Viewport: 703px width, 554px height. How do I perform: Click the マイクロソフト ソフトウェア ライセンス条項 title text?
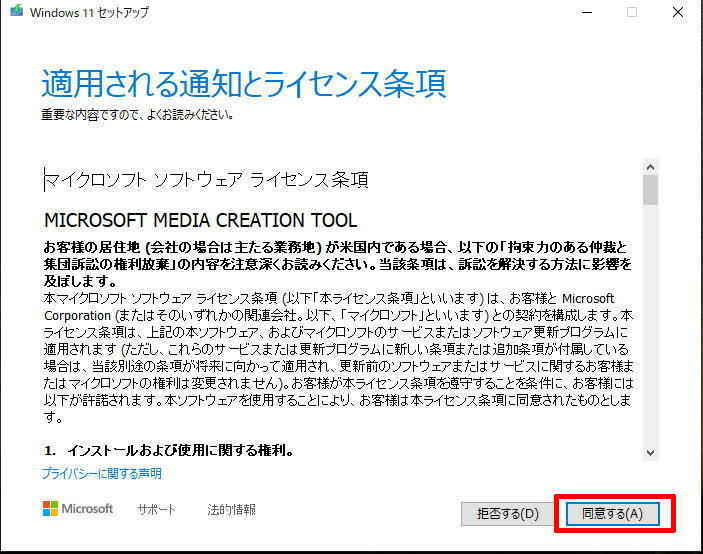(x=206, y=180)
